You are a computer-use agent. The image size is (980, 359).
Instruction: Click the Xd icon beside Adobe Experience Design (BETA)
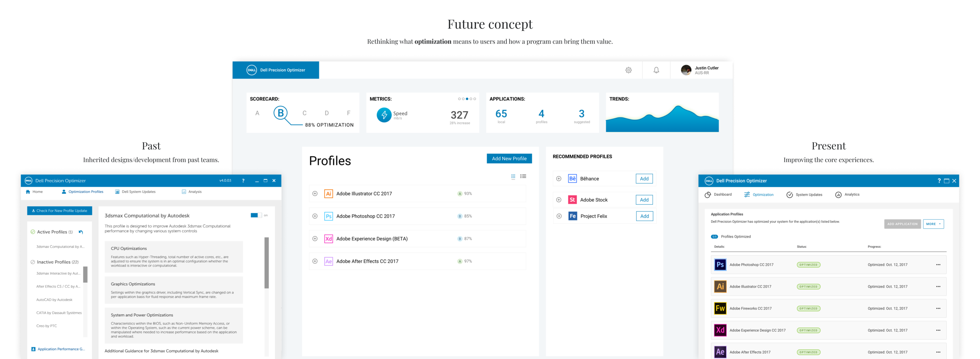(x=328, y=239)
